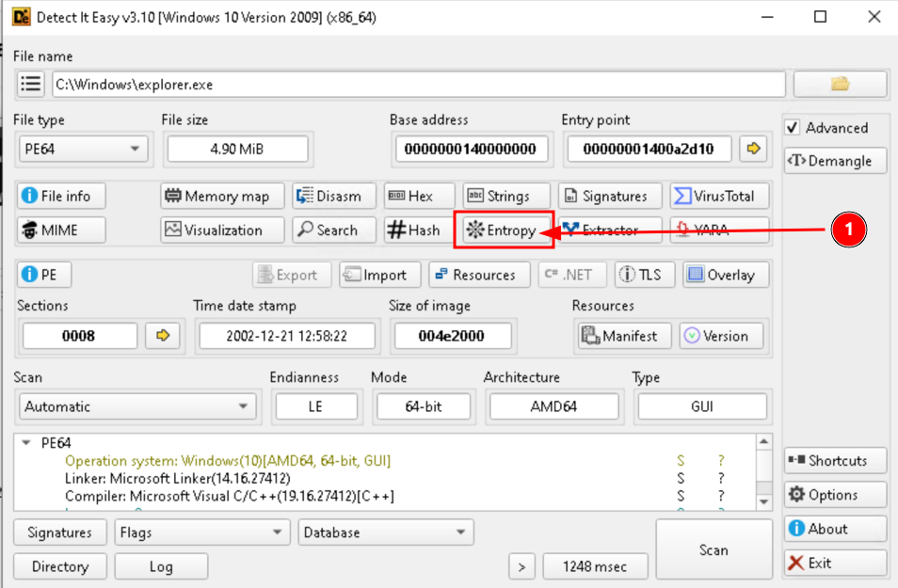Uncheck the Advanced checkbox
The width and height of the screenshot is (898, 588).
pyautogui.click(x=793, y=128)
